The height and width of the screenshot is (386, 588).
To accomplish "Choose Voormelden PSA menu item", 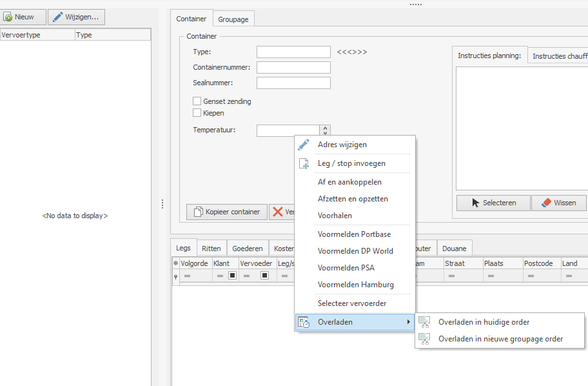I will pos(355,268).
